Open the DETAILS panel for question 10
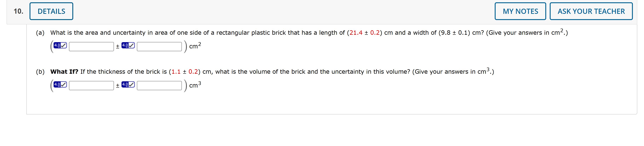The height and width of the screenshot is (146, 644). tap(51, 11)
